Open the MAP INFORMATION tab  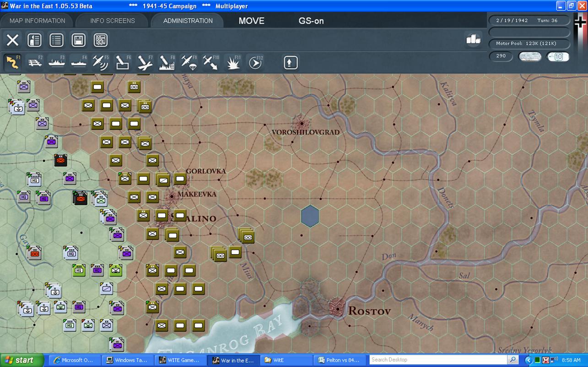(x=37, y=21)
